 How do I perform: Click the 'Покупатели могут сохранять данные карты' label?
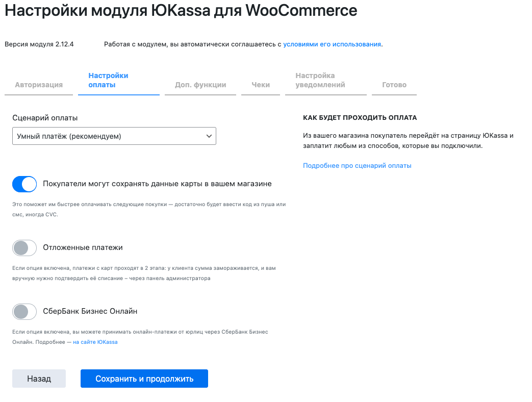tap(157, 184)
